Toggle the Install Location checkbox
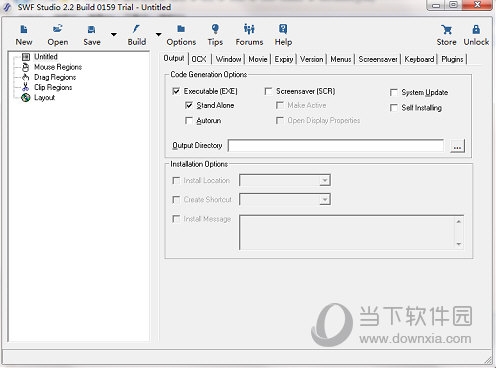 tap(176, 180)
